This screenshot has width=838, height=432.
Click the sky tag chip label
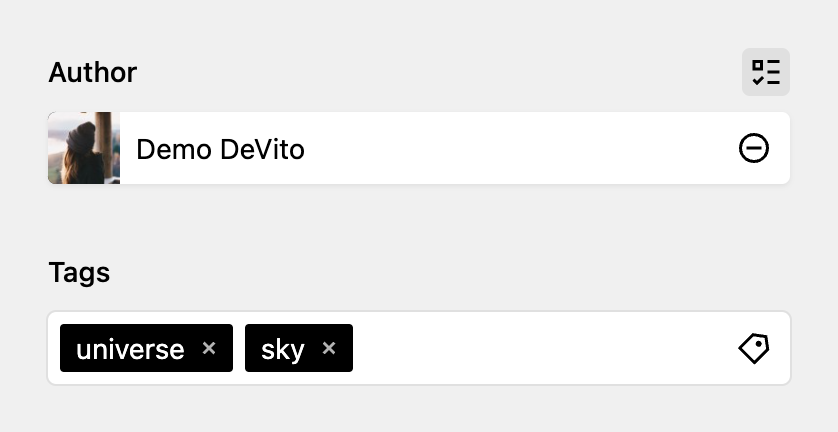click(282, 350)
